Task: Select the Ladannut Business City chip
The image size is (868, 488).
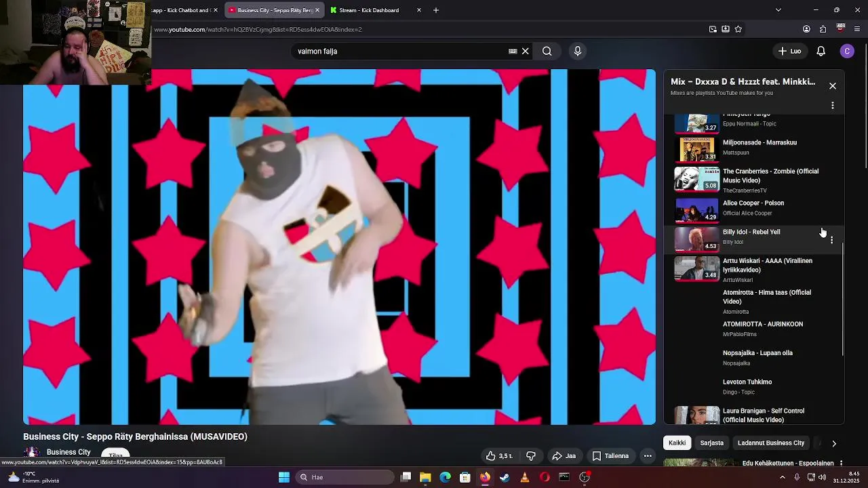Action: point(771,443)
